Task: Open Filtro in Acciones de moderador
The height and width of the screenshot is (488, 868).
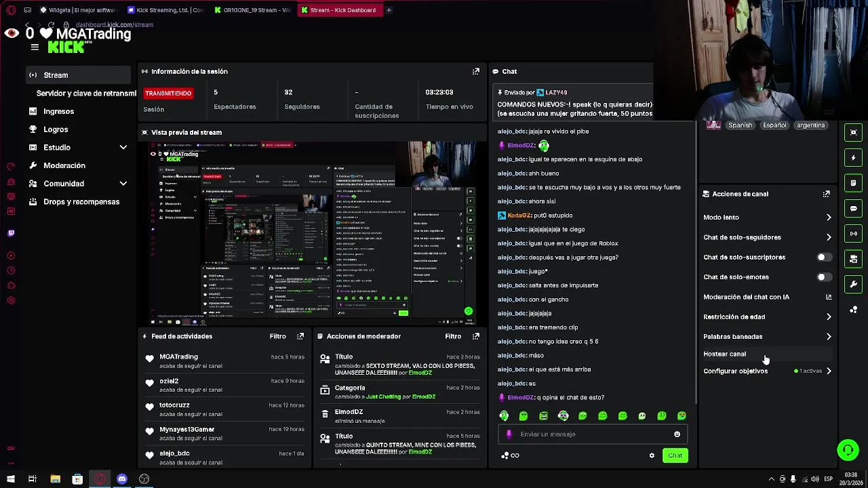Action: tap(453, 336)
